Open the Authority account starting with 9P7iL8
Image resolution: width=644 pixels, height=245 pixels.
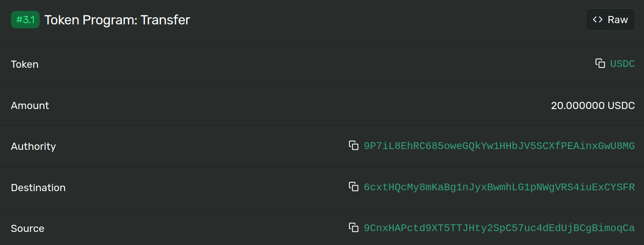[x=499, y=146]
